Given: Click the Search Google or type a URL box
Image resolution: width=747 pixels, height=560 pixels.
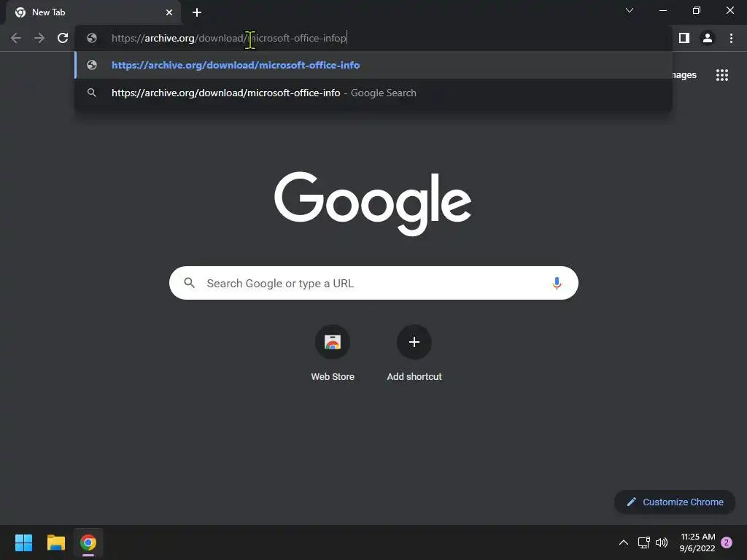Looking at the screenshot, I should click(x=373, y=283).
